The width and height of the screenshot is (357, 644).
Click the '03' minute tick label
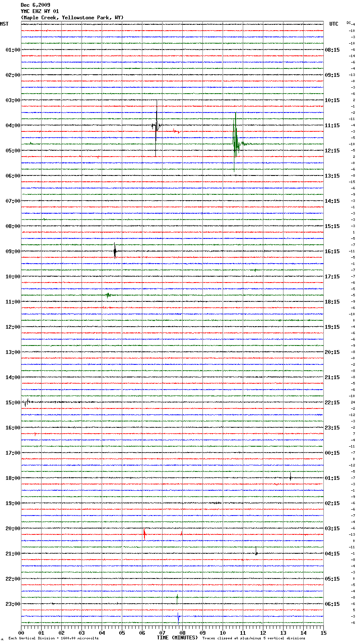(x=81, y=633)
